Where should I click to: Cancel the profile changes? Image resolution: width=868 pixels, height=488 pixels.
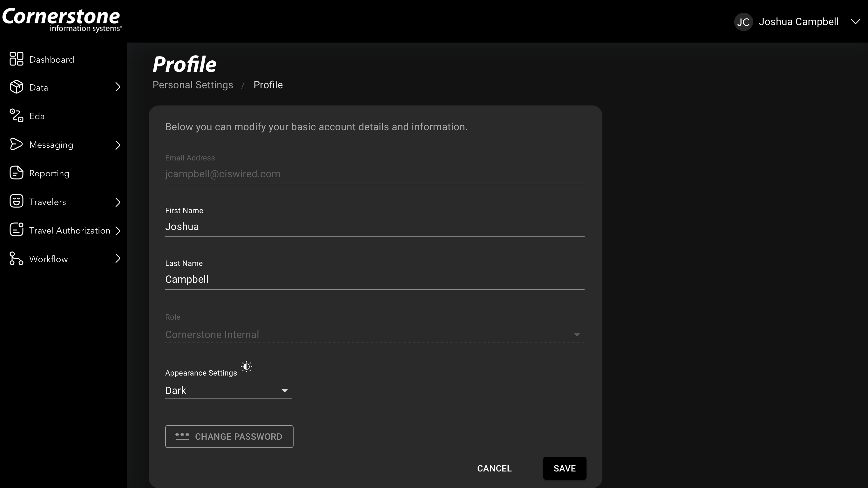[x=494, y=468]
